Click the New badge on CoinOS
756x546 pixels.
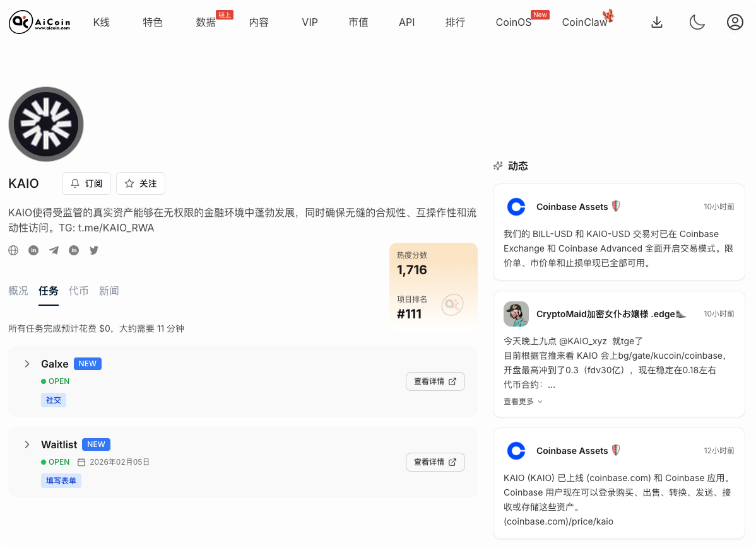[540, 15]
